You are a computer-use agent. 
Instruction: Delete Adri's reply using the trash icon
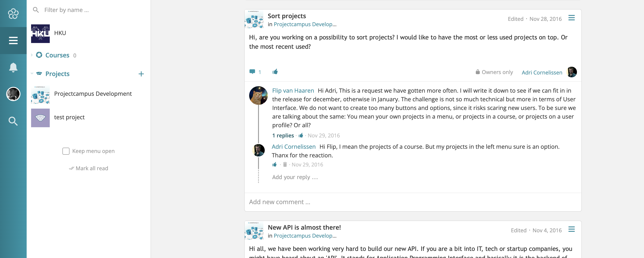coord(285,164)
